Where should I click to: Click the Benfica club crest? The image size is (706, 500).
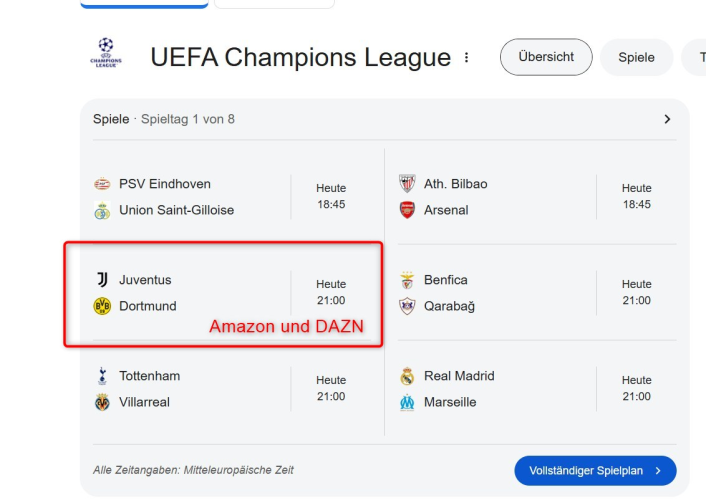click(x=407, y=280)
